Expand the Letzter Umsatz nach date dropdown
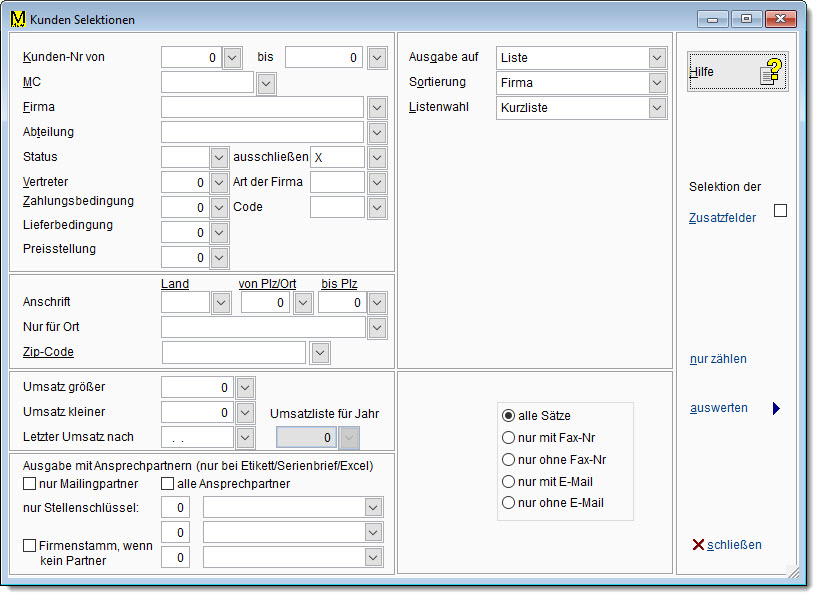 coord(245,437)
